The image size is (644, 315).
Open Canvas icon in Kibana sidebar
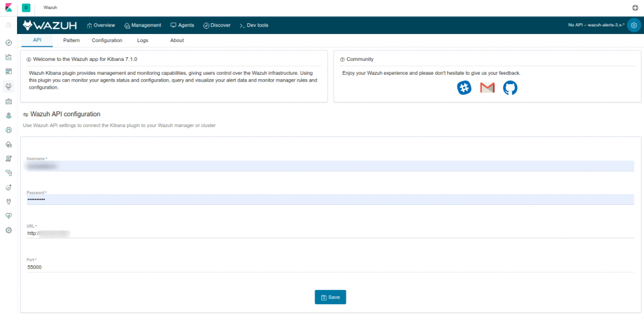(9, 101)
